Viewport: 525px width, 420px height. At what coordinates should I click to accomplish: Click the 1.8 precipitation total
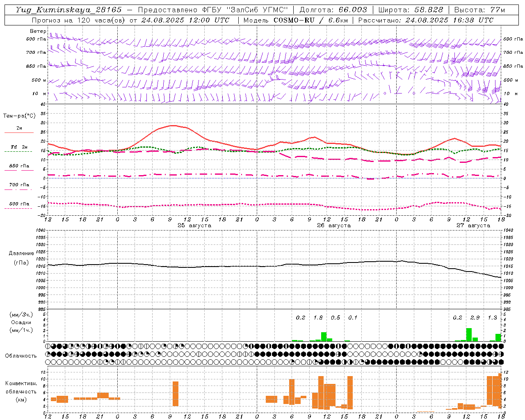click(x=318, y=317)
